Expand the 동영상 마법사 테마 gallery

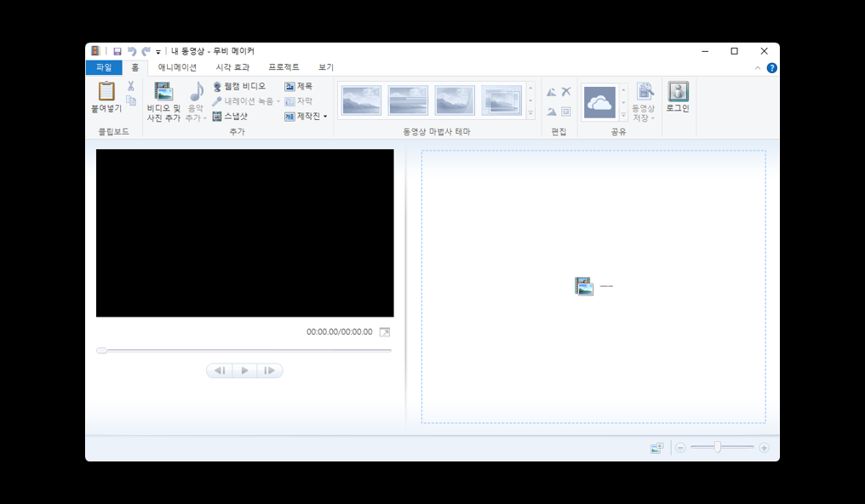(530, 113)
